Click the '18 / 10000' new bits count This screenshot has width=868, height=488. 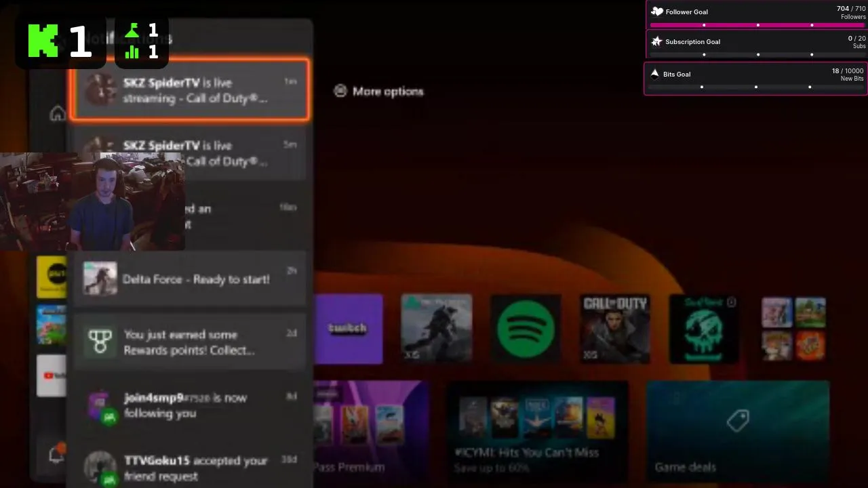point(848,70)
